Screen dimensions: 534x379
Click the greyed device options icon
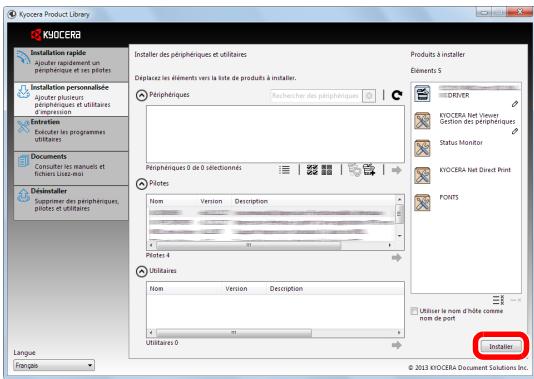point(354,170)
